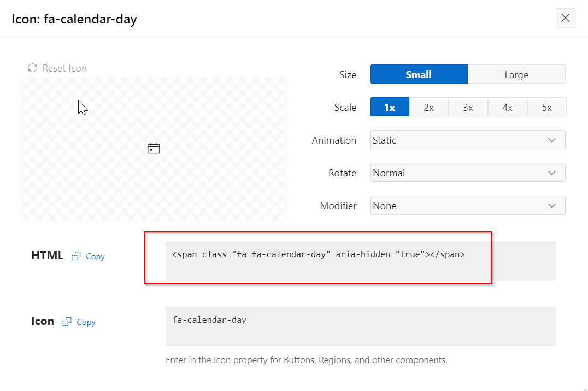Viewport: 588px width, 391px height.
Task: Click the calendar-day icon in the preview
Action: point(154,149)
